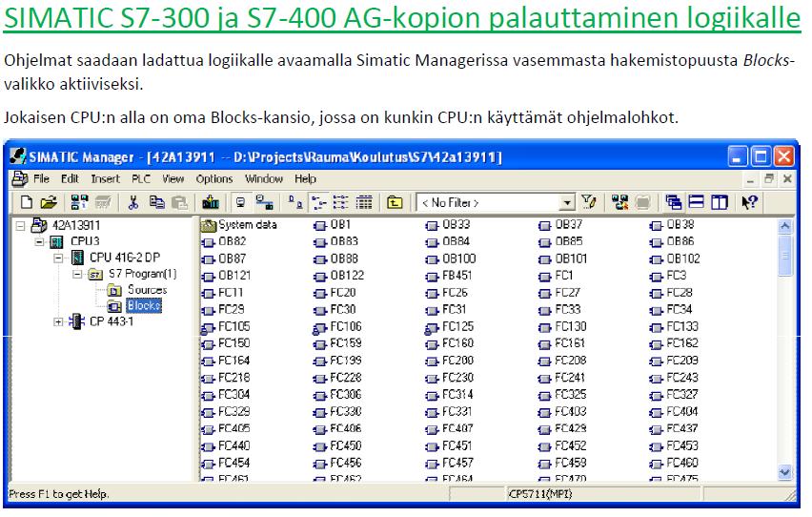Open the Insert menu
This screenshot has height=517, width=812.
tap(105, 179)
